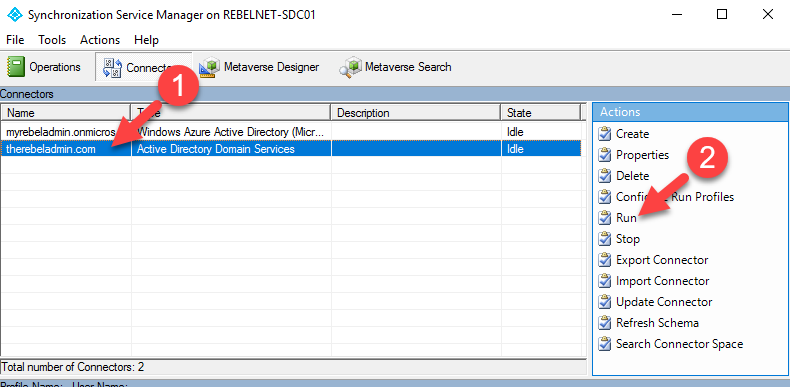
Task: Choose Import Connector action text
Action: point(663,281)
